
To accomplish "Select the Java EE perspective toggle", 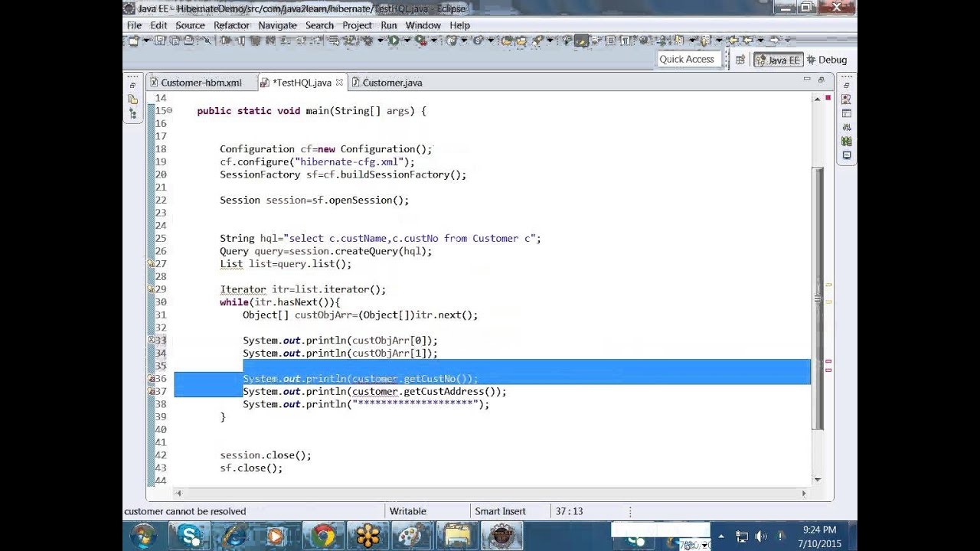I will tap(777, 60).
